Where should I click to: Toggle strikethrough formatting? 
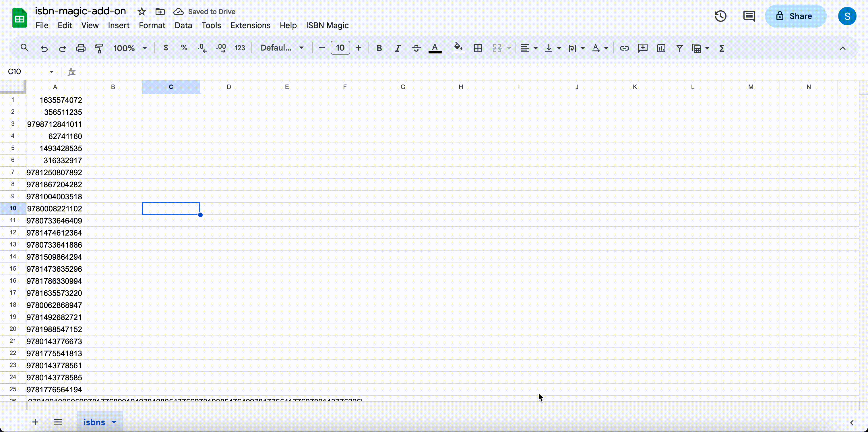(x=416, y=48)
